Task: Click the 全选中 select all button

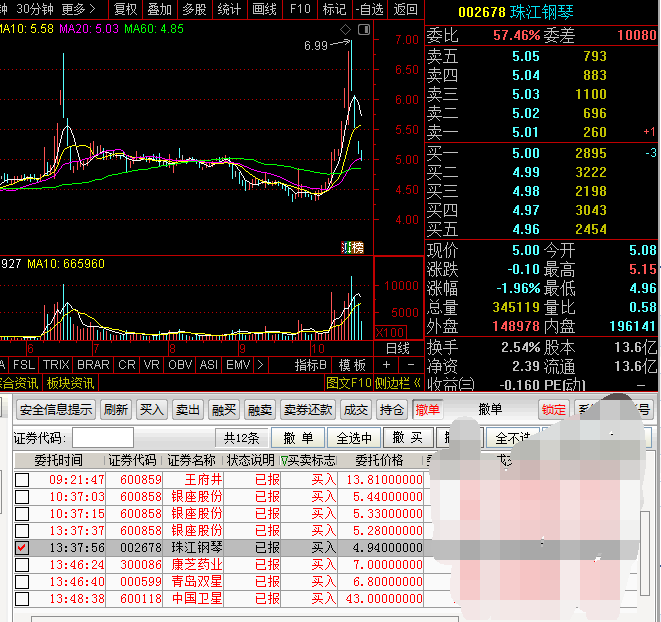Action: (354, 438)
